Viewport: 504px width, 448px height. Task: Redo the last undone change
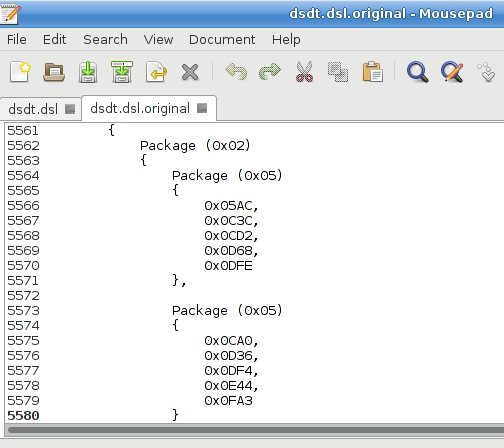tap(270, 72)
